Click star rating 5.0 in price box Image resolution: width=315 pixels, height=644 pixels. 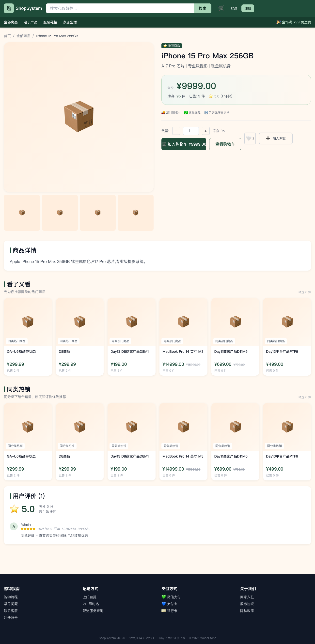220,96
